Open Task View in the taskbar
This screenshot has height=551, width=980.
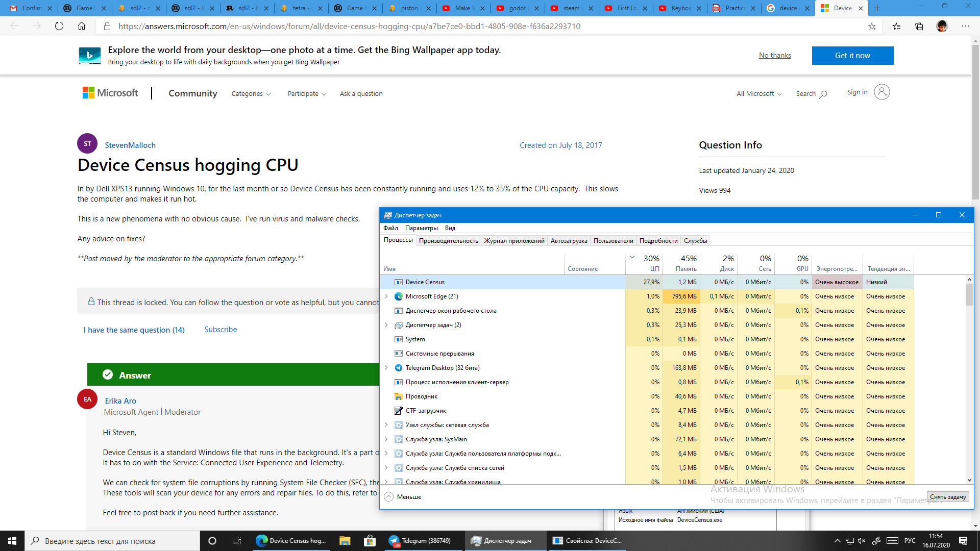(x=236, y=541)
